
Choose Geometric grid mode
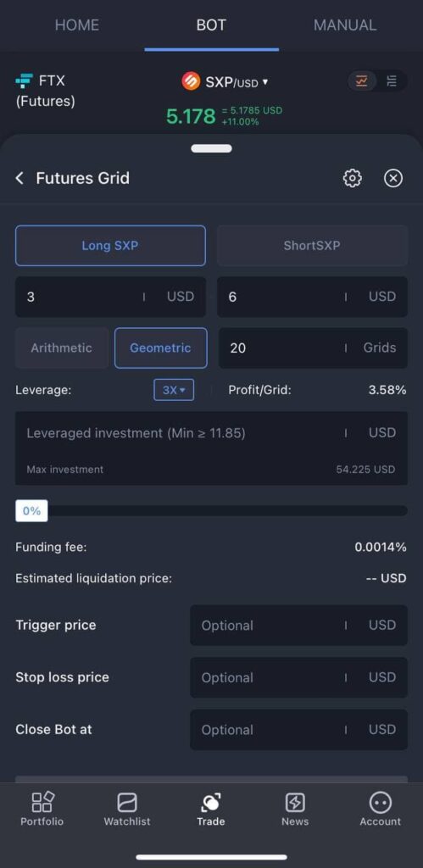pyautogui.click(x=160, y=348)
